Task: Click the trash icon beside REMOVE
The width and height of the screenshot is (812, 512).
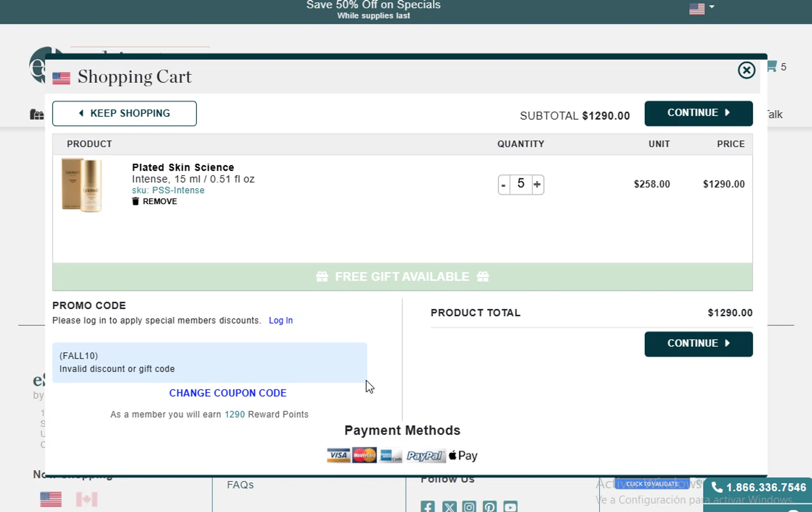Action: pos(135,202)
